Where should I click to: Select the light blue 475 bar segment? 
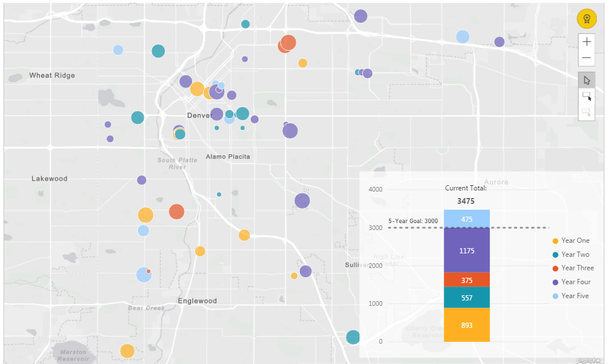467,219
